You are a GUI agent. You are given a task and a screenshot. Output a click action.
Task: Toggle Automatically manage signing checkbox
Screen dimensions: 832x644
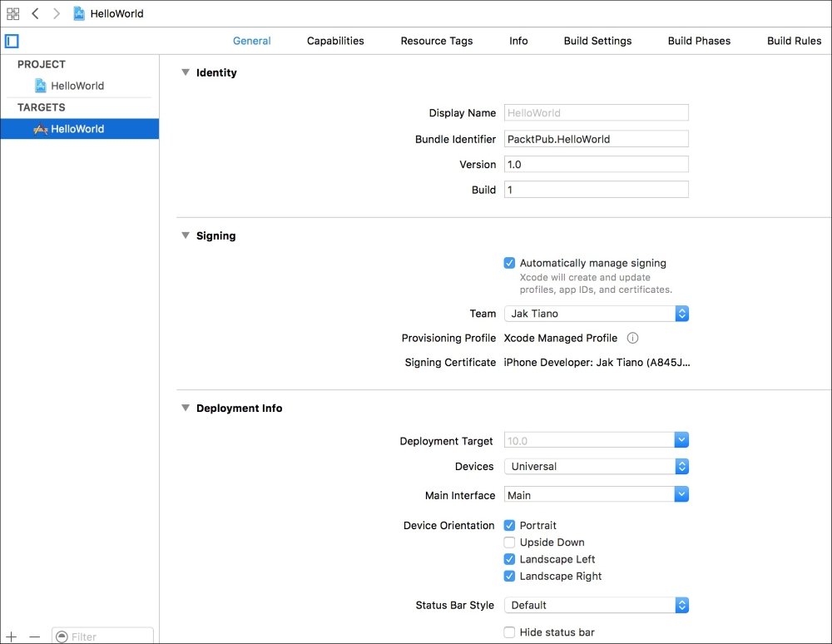point(509,263)
